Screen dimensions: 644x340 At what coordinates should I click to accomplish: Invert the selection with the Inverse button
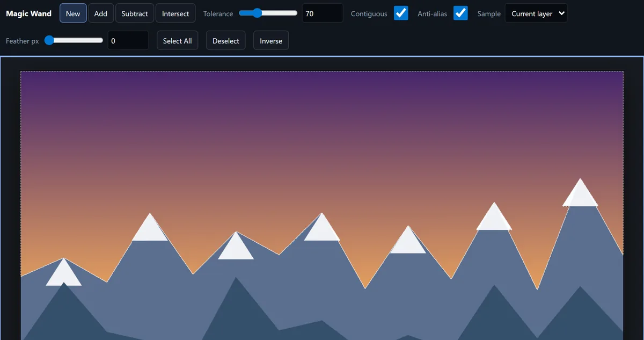coord(271,40)
